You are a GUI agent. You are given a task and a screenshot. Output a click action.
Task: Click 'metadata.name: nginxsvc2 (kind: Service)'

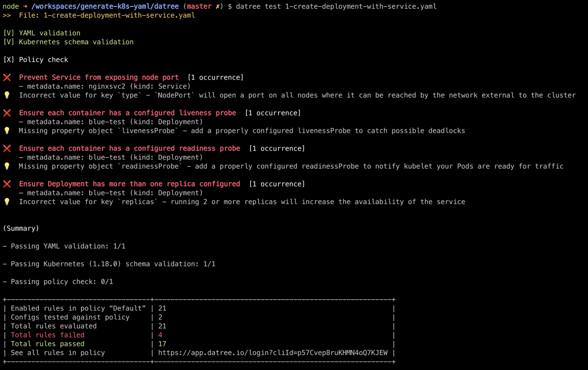pos(109,86)
